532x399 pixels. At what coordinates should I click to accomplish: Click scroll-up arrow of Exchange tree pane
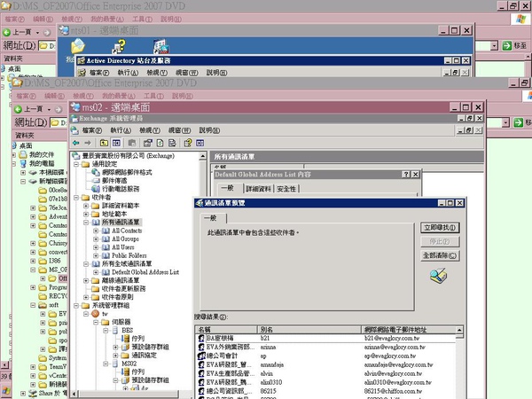point(202,156)
